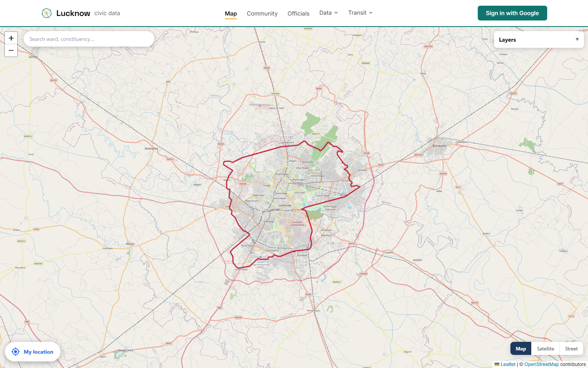Switch to the Map nav tab
This screenshot has width=588, height=368.
pos(231,13)
